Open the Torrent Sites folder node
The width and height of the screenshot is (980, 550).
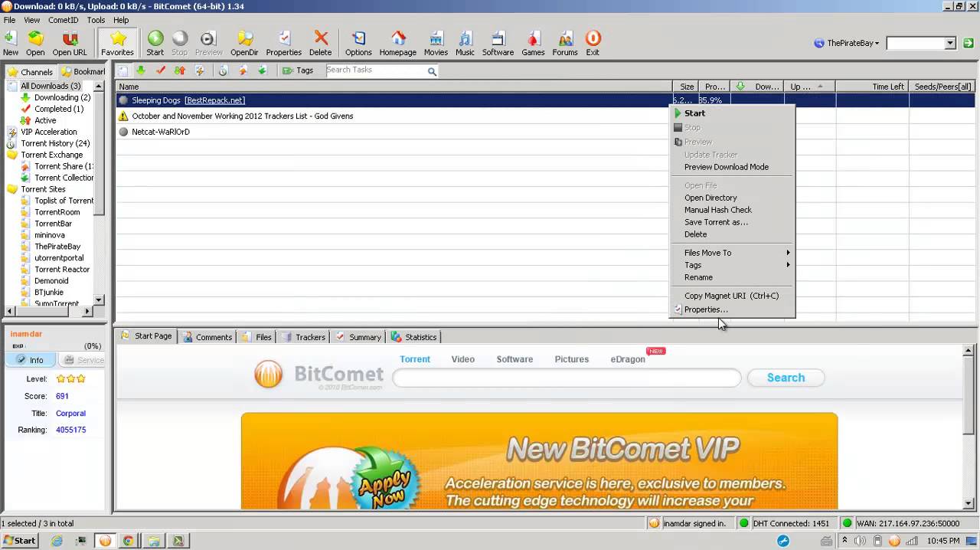pos(43,189)
